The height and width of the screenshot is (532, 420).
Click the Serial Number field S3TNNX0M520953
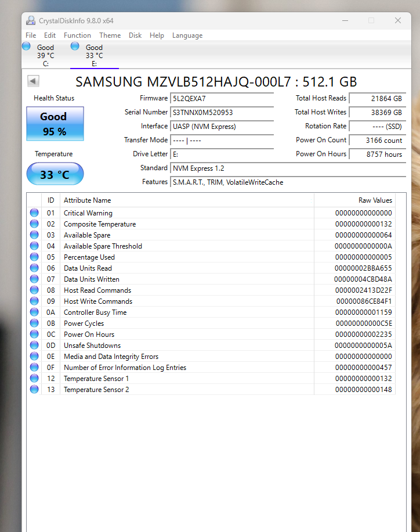coord(222,112)
